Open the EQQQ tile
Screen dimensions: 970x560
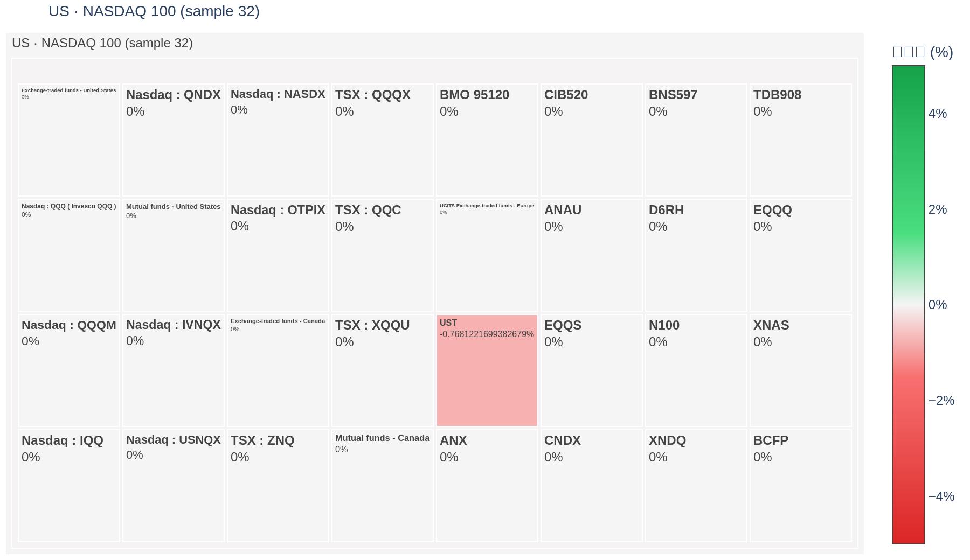coord(801,255)
